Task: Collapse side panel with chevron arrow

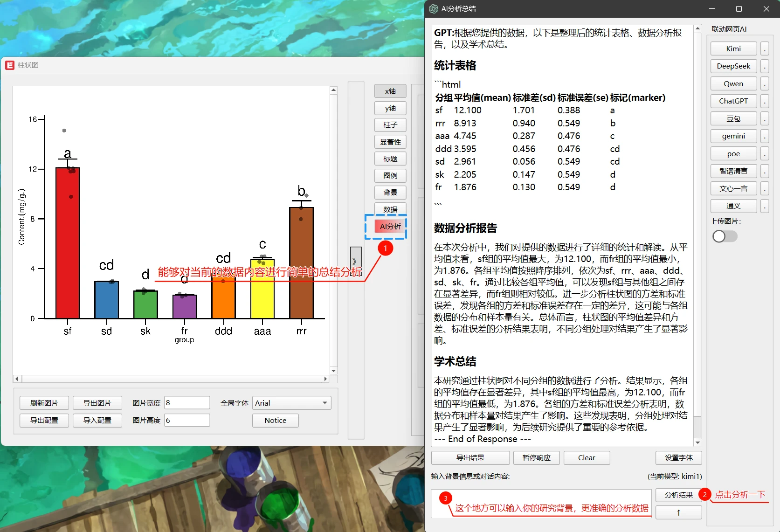Action: (x=355, y=261)
